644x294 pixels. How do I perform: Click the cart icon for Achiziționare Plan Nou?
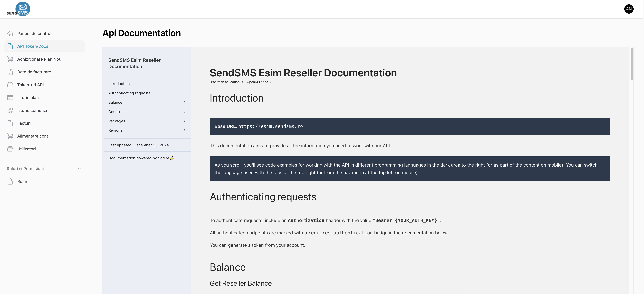click(10, 59)
